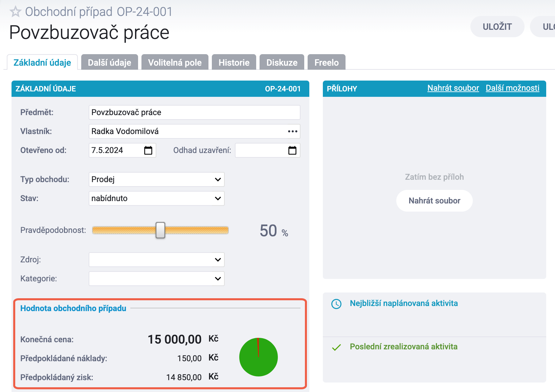Viewport: 555px width, 392px height.
Task: Click the white Nahrát soubor button
Action: pos(435,201)
